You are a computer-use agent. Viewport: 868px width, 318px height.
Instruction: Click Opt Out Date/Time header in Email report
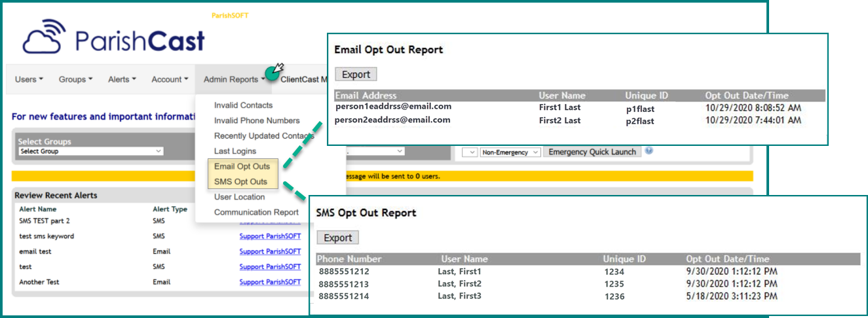click(x=747, y=96)
